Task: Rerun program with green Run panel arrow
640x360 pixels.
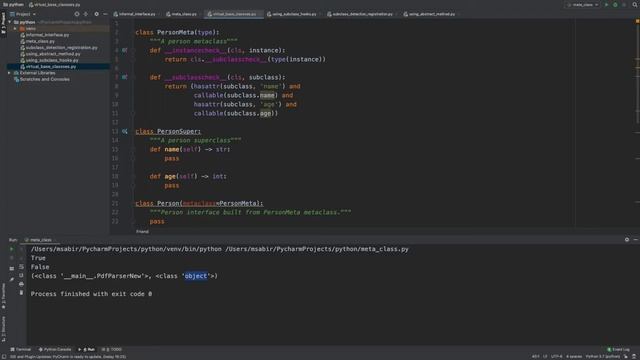Action: pyautogui.click(x=11, y=249)
